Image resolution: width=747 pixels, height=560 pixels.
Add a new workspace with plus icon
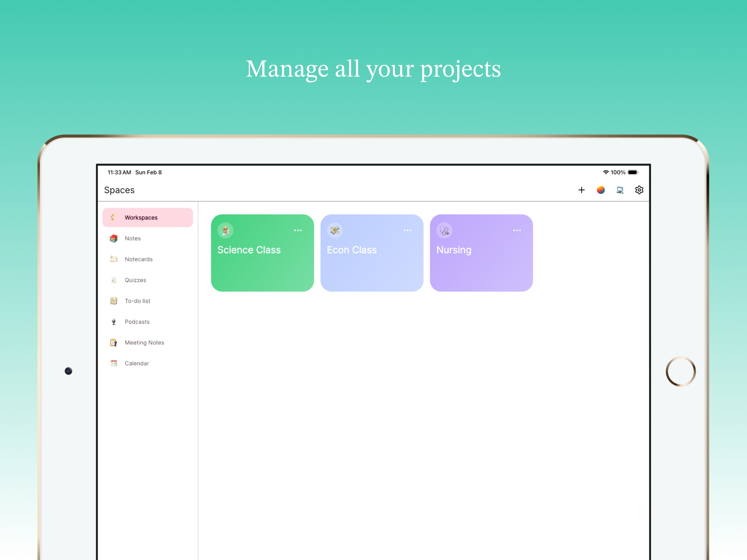point(581,190)
